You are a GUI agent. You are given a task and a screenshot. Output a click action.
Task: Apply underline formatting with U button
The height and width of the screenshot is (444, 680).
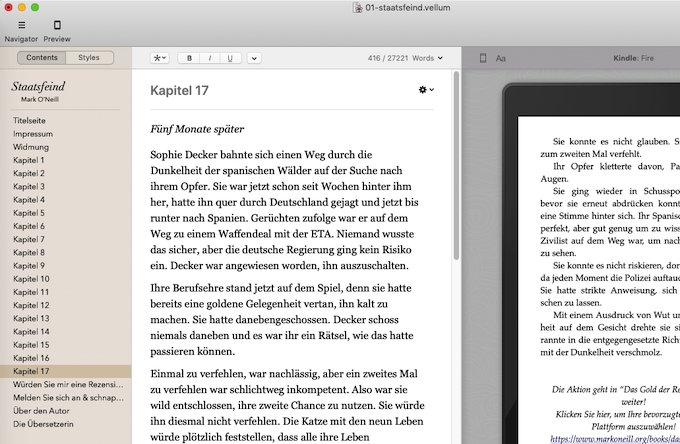click(230, 58)
